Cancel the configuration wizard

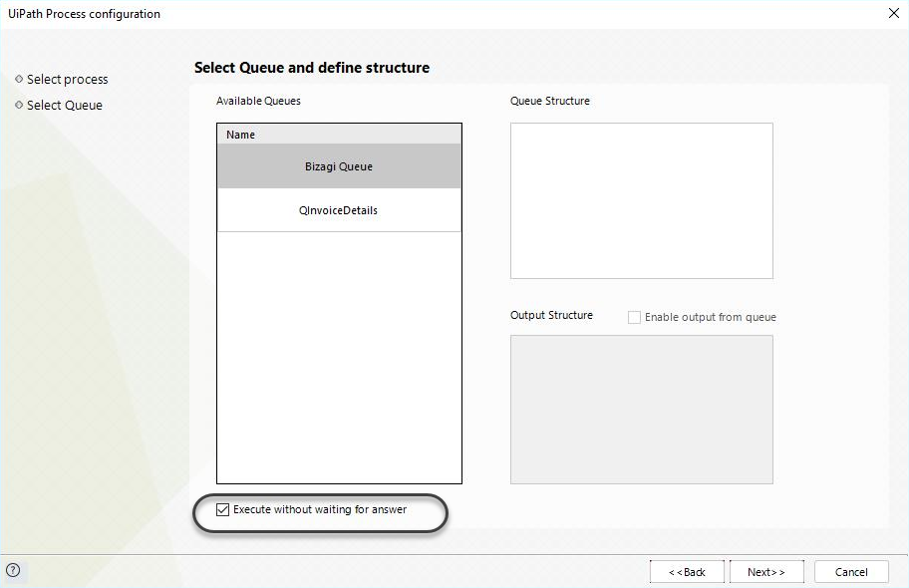[851, 572]
